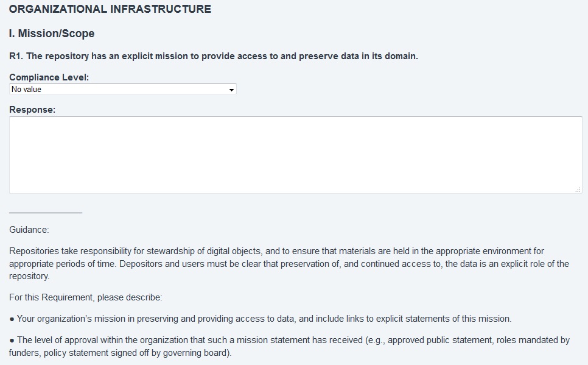Open the Compliance Level dropdown

[122, 89]
